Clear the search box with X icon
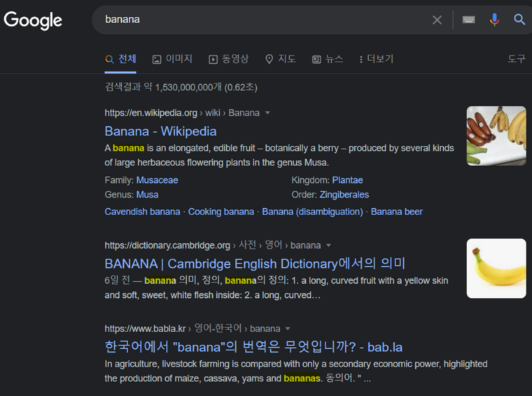This screenshot has height=396, width=532. [437, 20]
